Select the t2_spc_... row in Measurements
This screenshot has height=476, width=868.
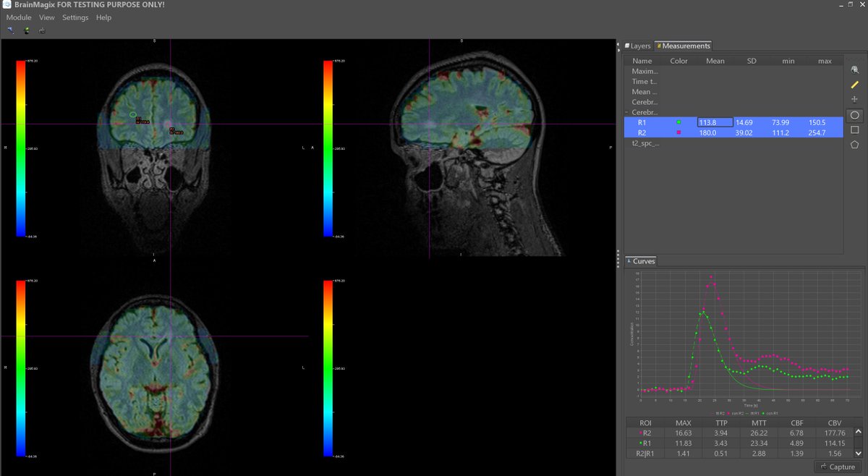click(x=733, y=143)
